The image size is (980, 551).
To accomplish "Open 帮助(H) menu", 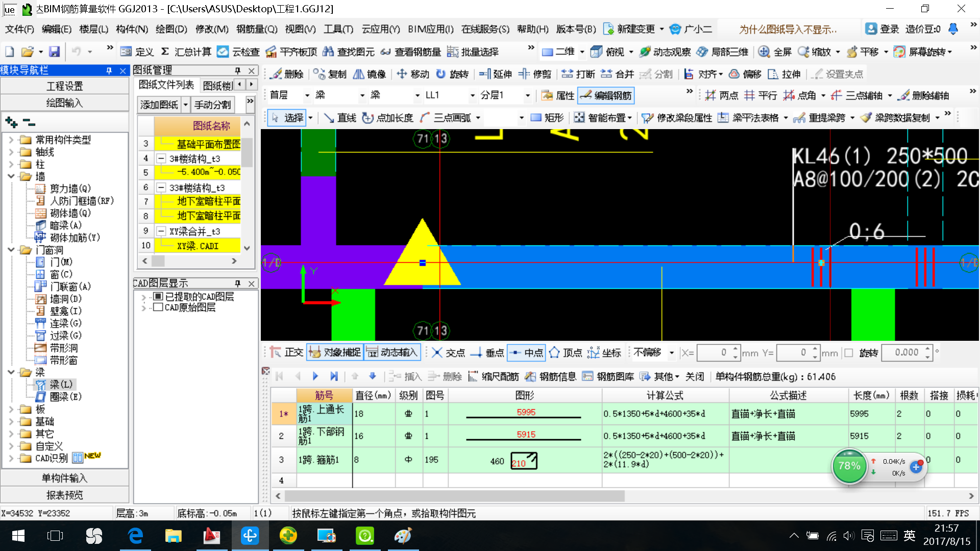I will (532, 29).
